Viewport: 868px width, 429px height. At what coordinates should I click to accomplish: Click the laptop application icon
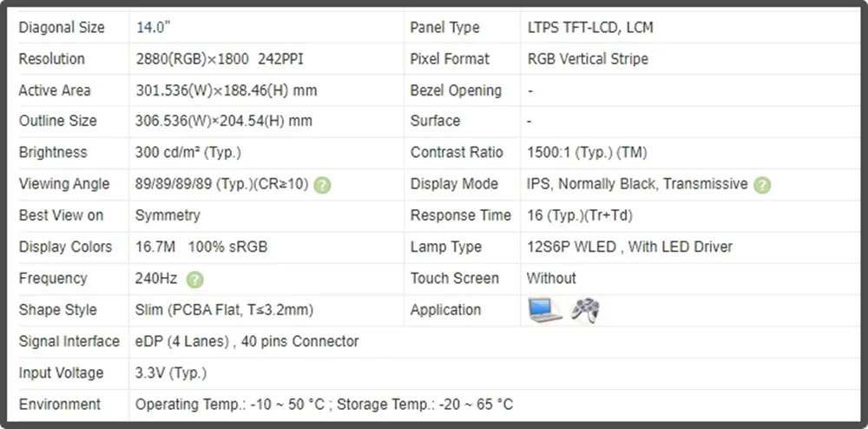545,310
